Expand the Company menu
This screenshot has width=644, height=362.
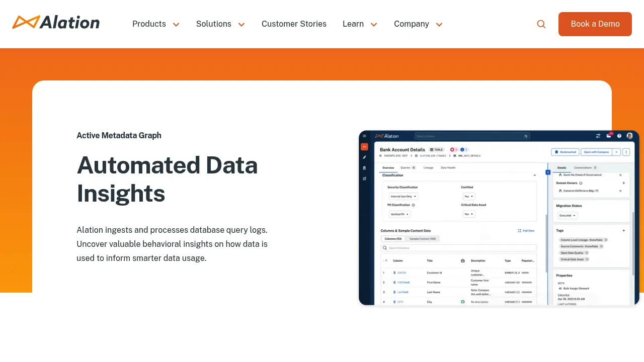click(419, 24)
